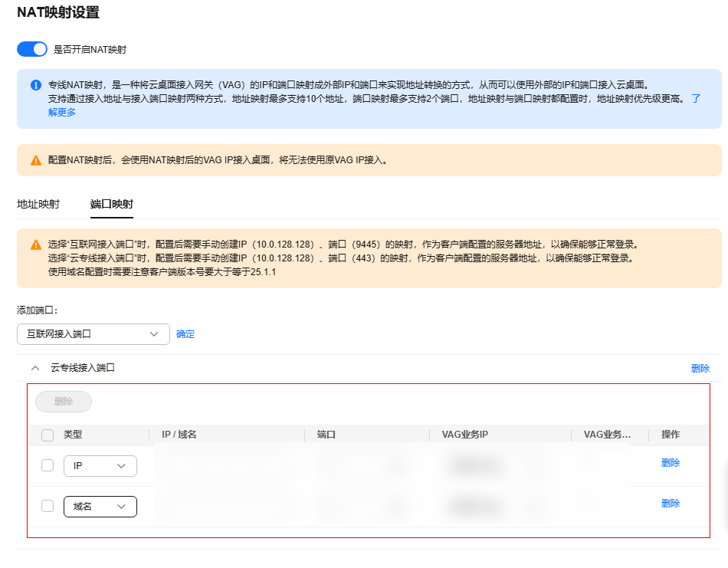Click the 端口 column header
Viewport: 728px width, 568px height.
(x=326, y=435)
